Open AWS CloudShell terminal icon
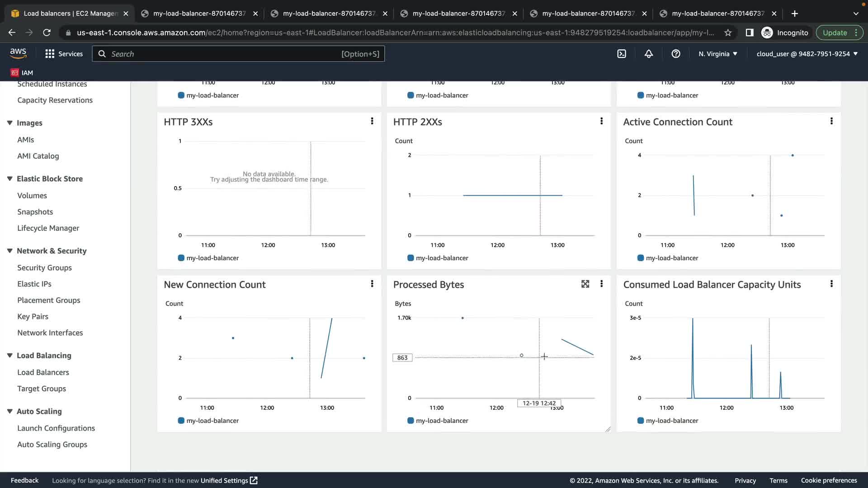The image size is (868, 488). 622,54
